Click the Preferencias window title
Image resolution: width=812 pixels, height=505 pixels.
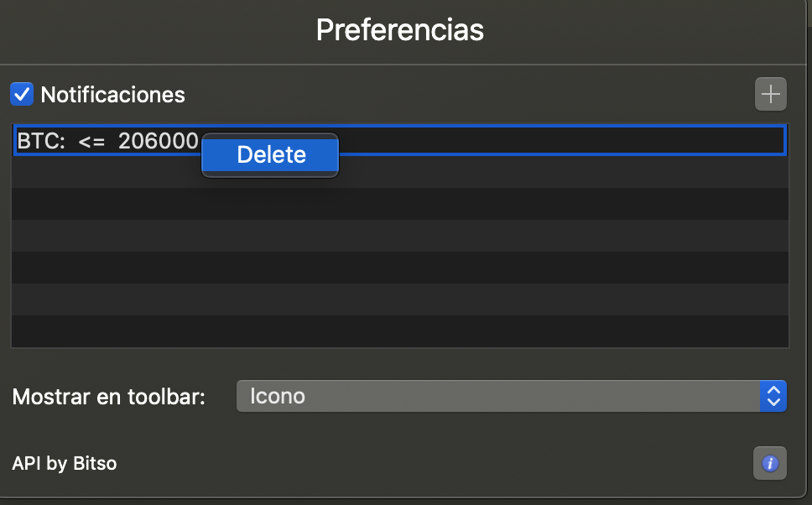coord(400,30)
